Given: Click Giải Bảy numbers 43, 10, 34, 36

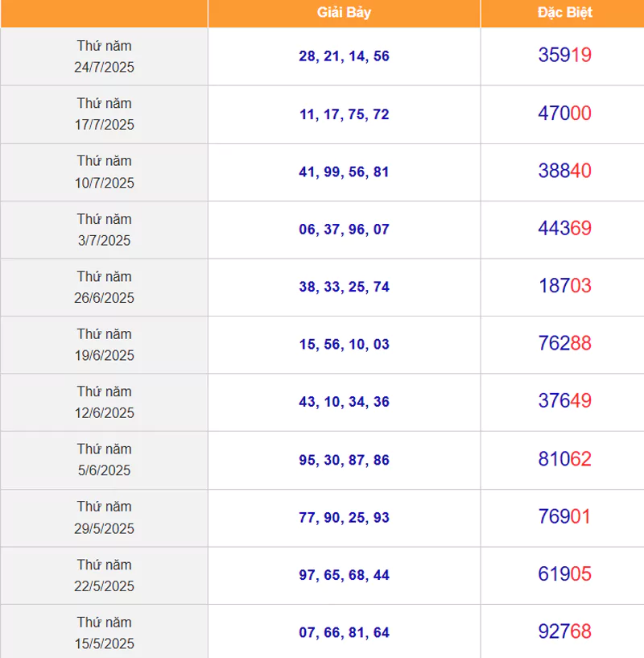Looking at the screenshot, I should click(x=344, y=402).
